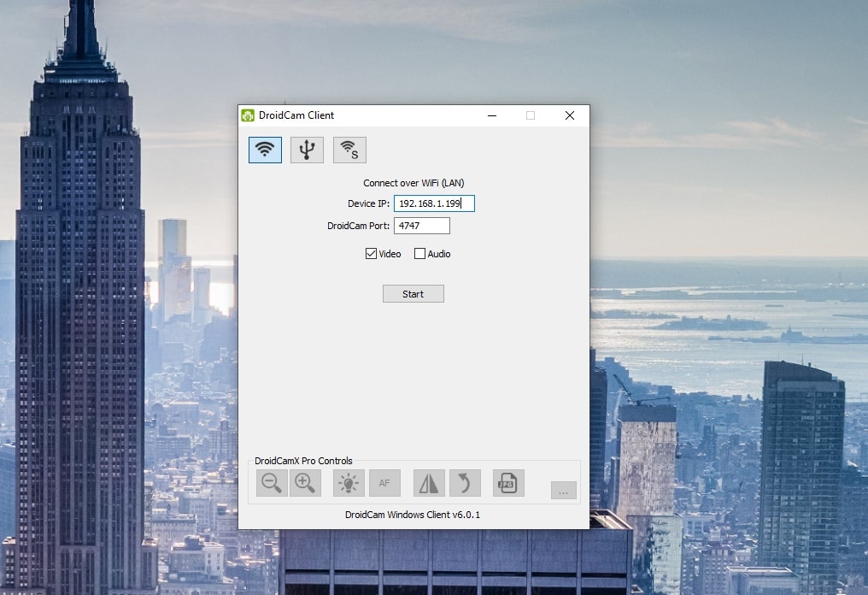
Task: Focus the Device IP input field
Action: pyautogui.click(x=435, y=203)
